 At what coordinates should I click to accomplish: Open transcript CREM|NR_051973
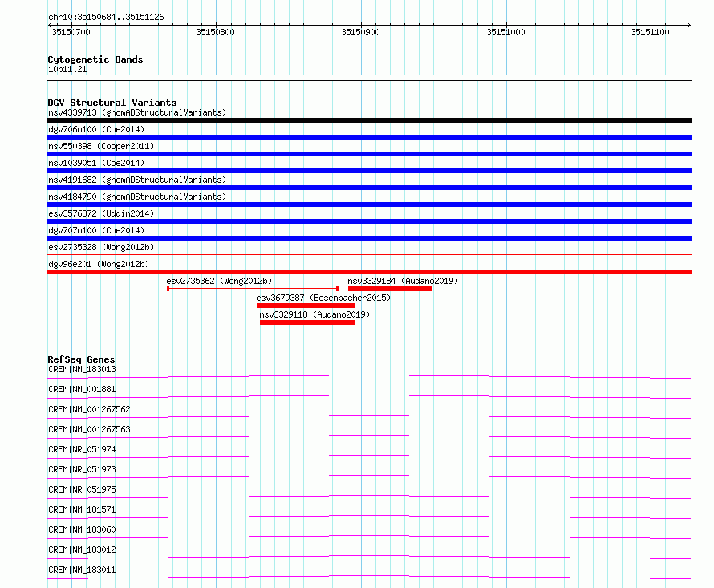[82, 469]
